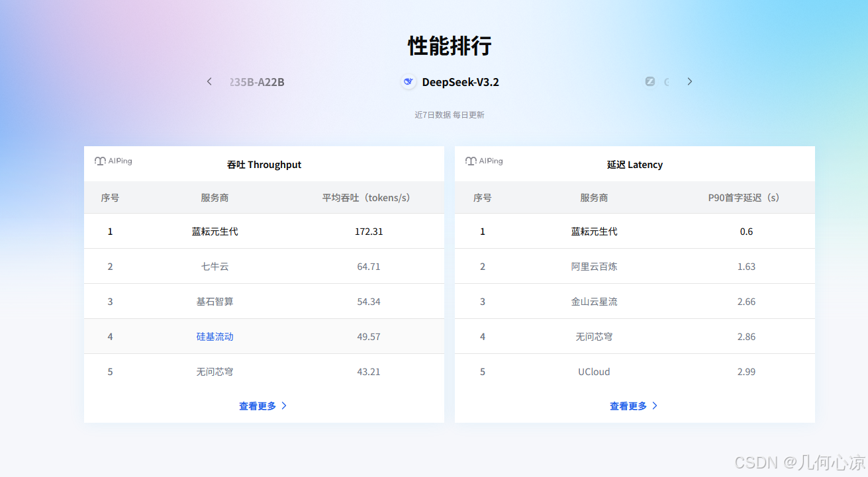Expand the chevron beside Latency 查看更多
The image size is (868, 477).
tap(655, 406)
